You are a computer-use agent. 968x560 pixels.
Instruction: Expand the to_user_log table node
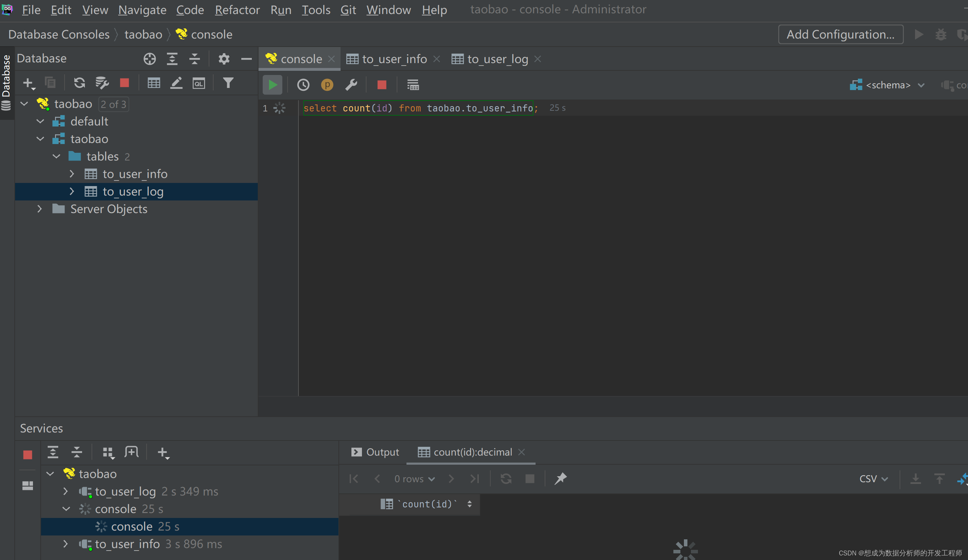tap(72, 191)
